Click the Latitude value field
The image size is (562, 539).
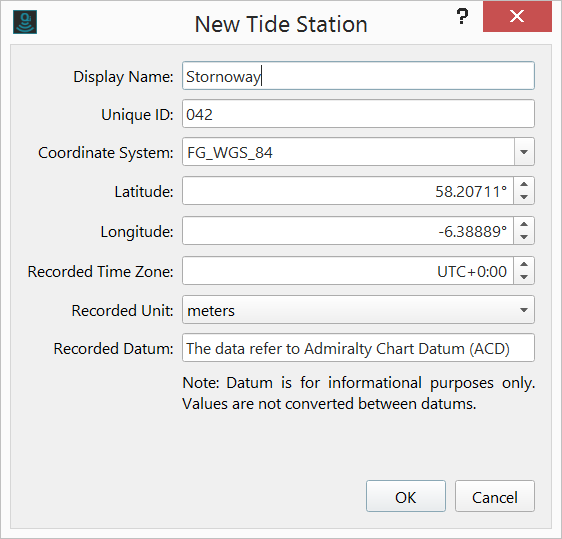pyautogui.click(x=348, y=191)
